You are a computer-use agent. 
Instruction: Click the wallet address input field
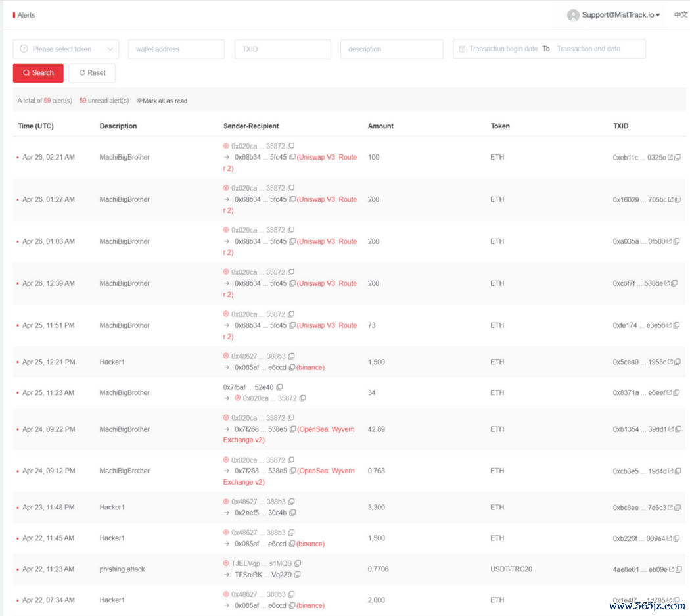point(176,49)
